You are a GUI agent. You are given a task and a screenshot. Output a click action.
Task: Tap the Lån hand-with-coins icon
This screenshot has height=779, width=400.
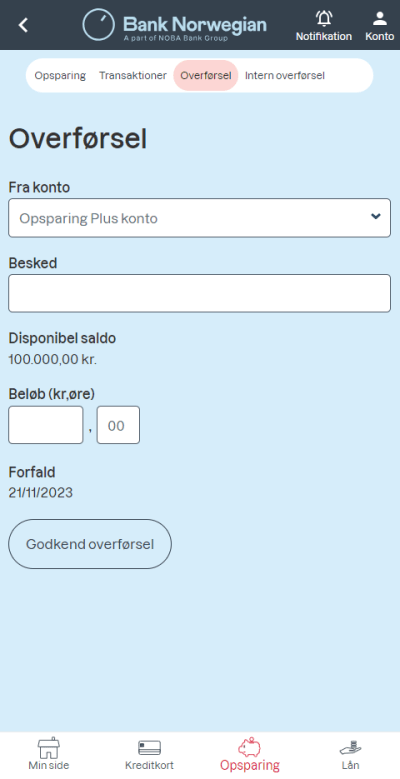[x=350, y=748]
